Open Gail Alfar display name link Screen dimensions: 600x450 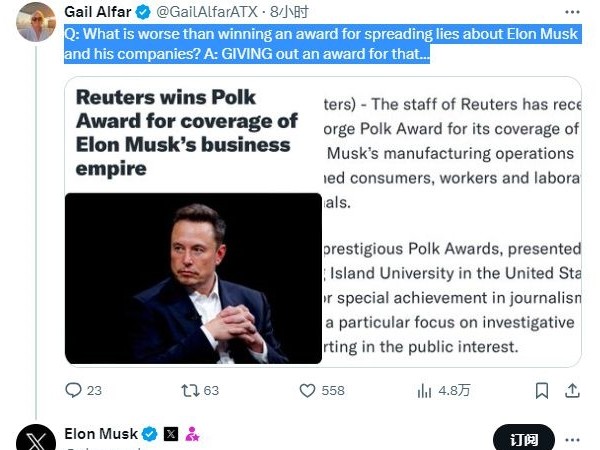coord(97,13)
